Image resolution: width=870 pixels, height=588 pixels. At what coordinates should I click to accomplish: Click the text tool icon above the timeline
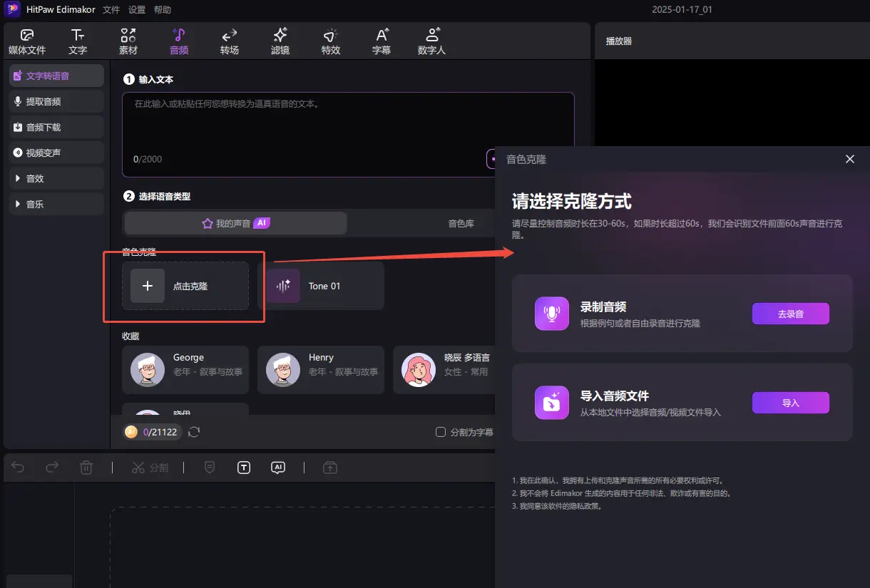243,468
